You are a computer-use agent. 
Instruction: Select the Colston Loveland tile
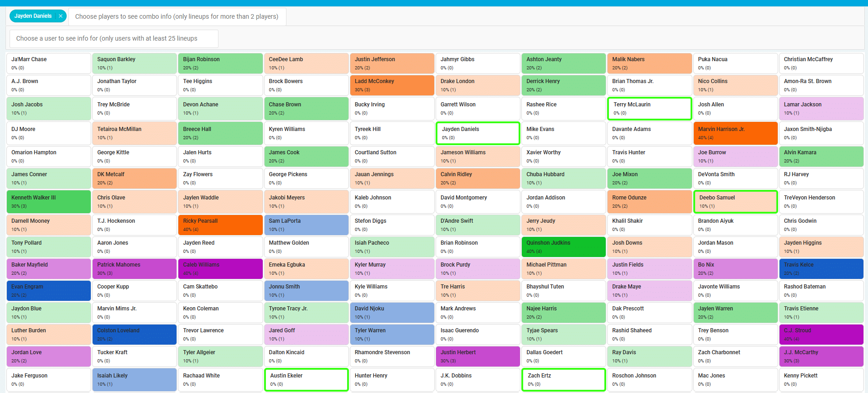[134, 335]
